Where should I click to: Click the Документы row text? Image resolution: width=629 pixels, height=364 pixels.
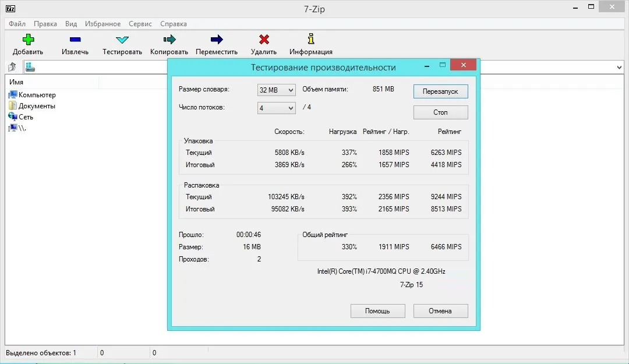click(x=37, y=106)
